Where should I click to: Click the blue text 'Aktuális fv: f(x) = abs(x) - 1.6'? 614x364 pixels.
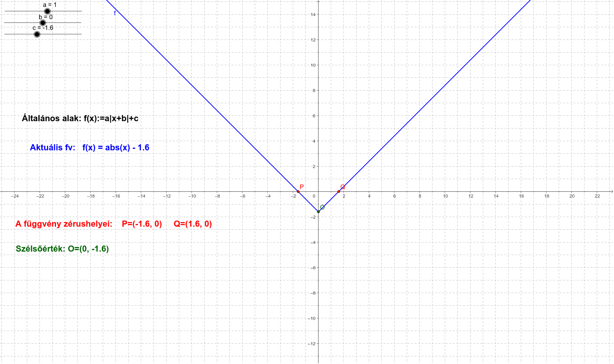[x=89, y=147]
